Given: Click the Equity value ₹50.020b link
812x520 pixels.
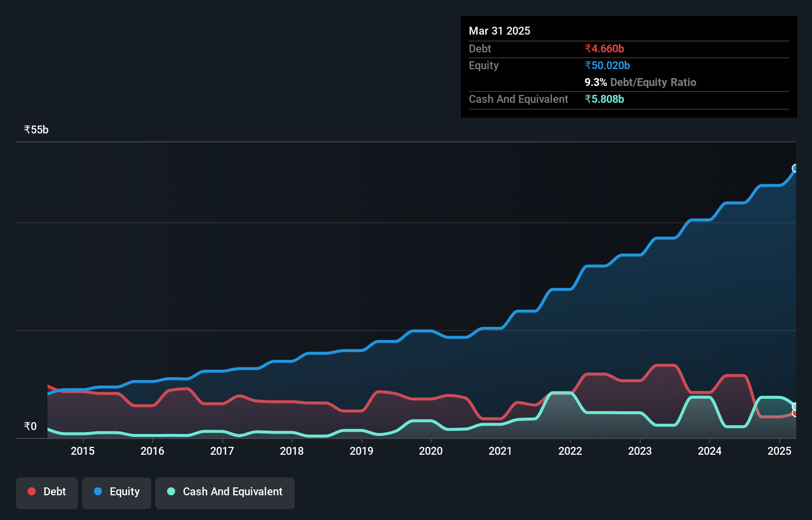Looking at the screenshot, I should tap(607, 65).
